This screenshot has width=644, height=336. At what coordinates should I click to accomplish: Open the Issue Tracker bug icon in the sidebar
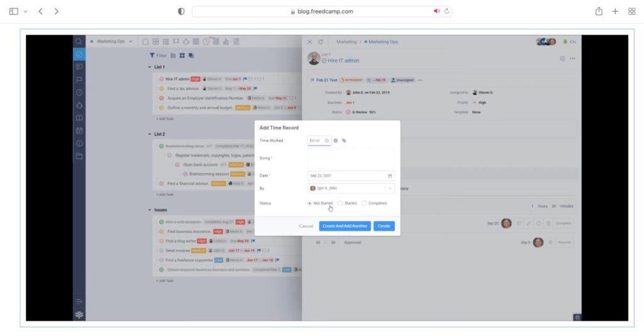[x=79, y=105]
